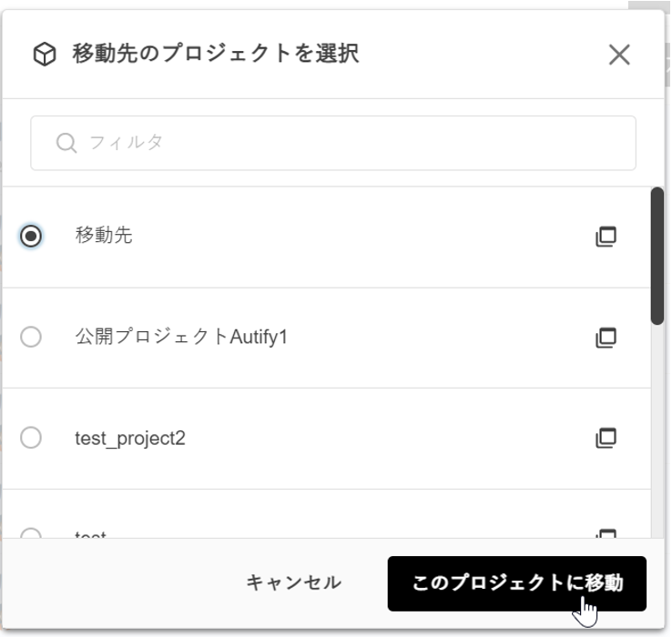Viewport: 672px width, 637px height.
Task: Click the 移動先 project name
Action: (x=104, y=236)
